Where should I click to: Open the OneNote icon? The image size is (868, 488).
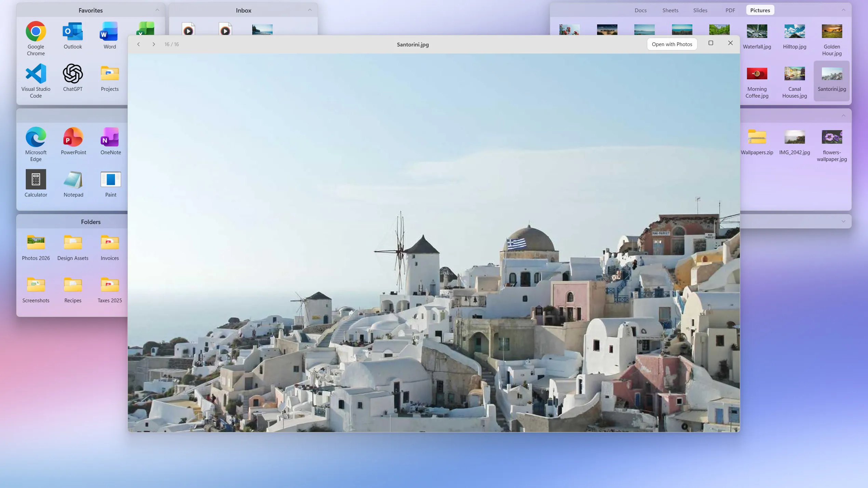click(x=110, y=141)
